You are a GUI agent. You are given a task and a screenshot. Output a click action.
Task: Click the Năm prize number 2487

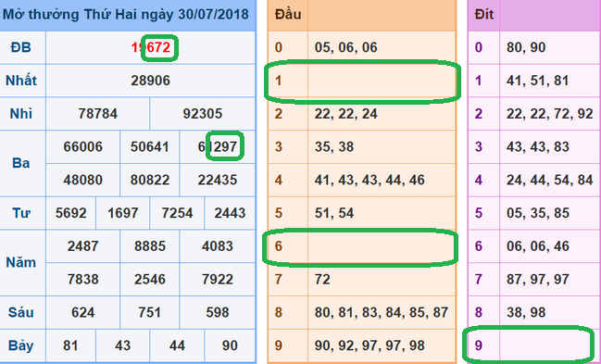[83, 245]
